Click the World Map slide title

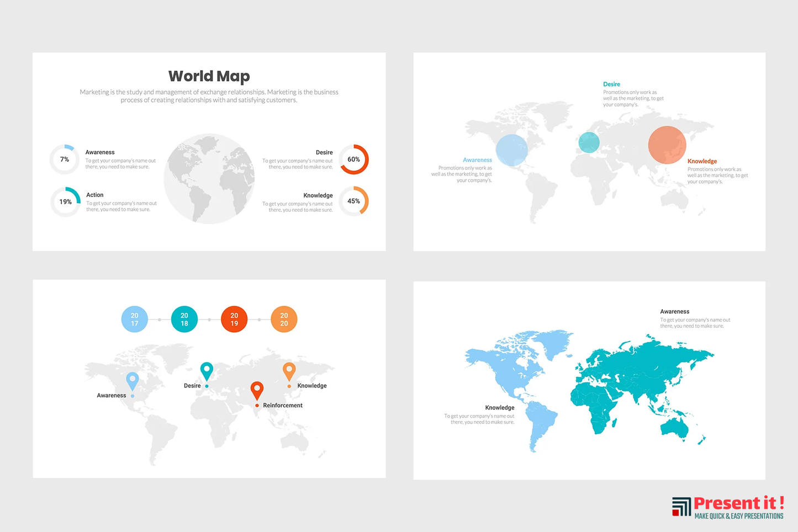point(209,76)
